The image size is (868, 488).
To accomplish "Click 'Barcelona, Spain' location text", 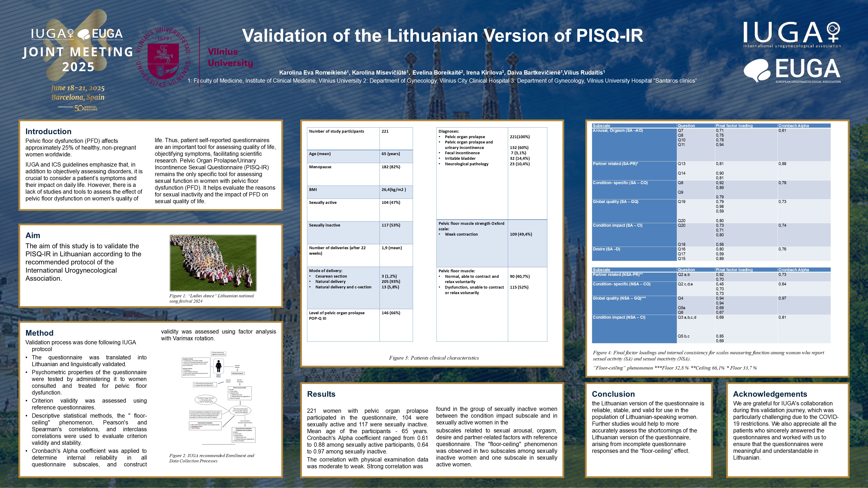I will click(78, 97).
